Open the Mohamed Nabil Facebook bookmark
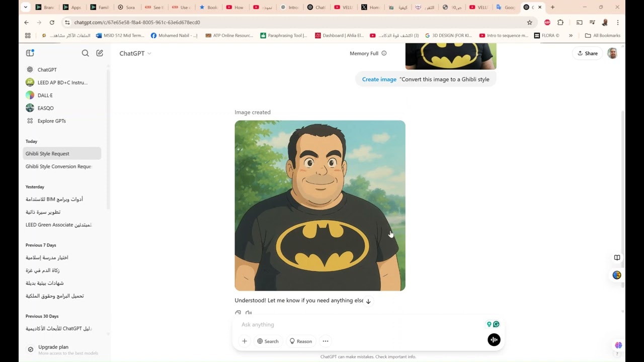This screenshot has width=644, height=362. (174, 36)
